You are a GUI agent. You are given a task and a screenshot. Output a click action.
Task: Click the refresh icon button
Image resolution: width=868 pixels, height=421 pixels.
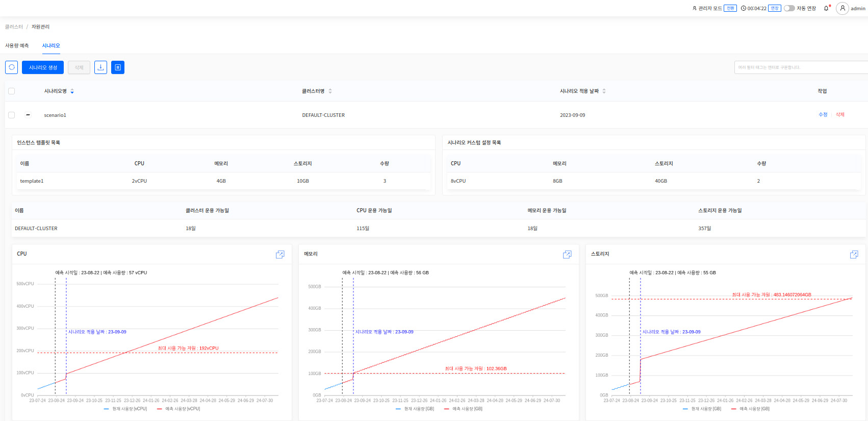pos(12,67)
